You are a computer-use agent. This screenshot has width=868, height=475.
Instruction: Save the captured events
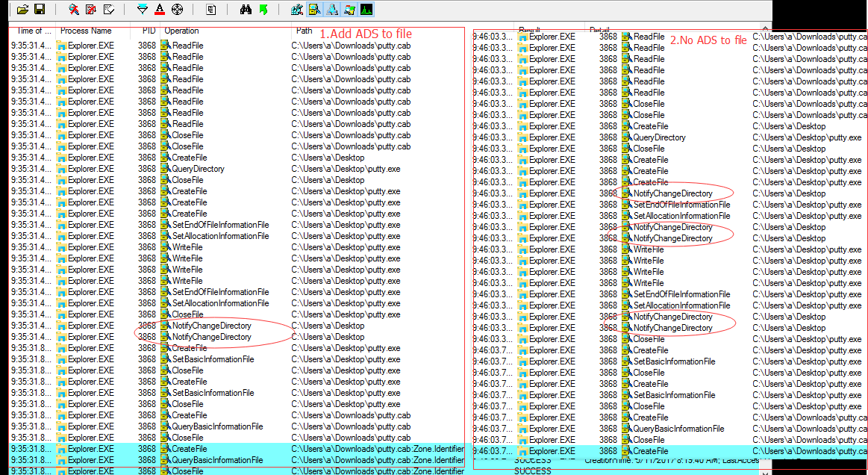coord(39,9)
